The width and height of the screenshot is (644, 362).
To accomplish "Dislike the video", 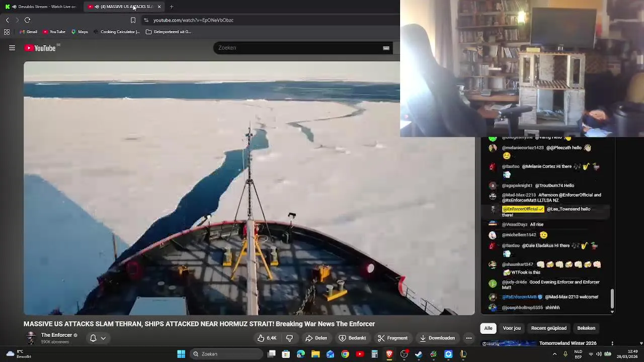I will coord(289,338).
